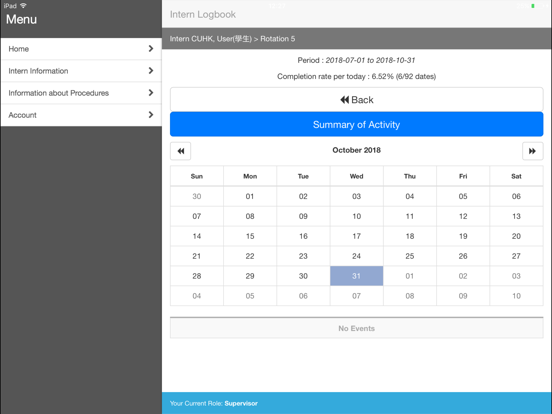
Task: Click the chevron next to Intern Information
Action: coord(151,71)
